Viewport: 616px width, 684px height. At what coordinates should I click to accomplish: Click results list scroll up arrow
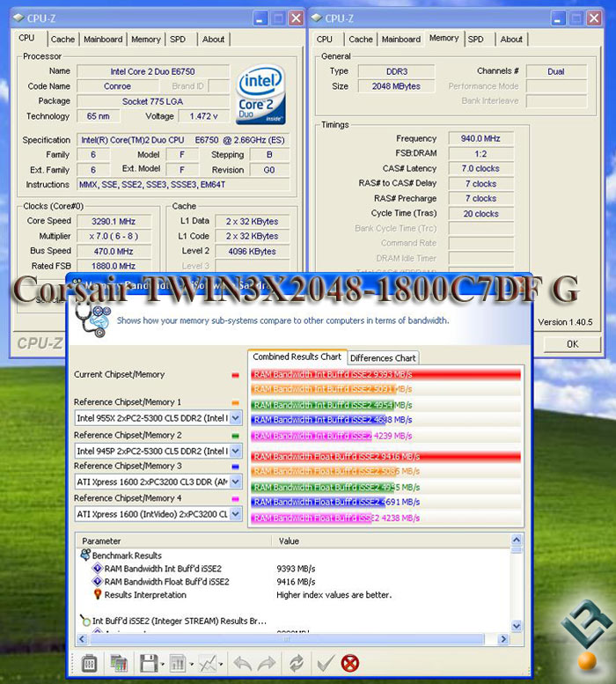(x=517, y=540)
